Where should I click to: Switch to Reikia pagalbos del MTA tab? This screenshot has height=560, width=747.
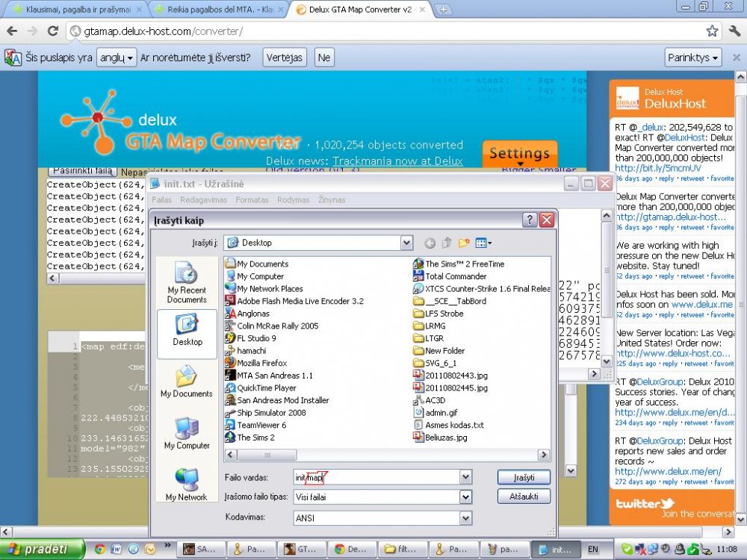(x=218, y=10)
